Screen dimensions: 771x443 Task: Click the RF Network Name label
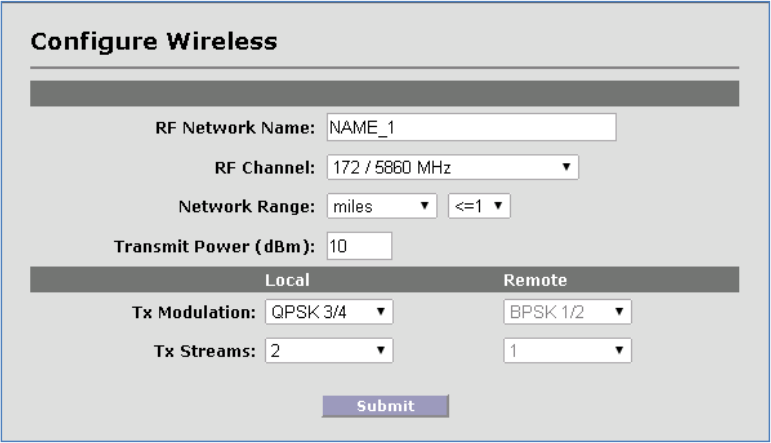235,129
